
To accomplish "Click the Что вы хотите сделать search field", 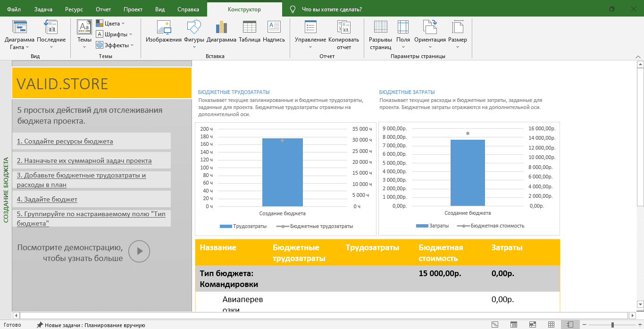I will point(332,9).
